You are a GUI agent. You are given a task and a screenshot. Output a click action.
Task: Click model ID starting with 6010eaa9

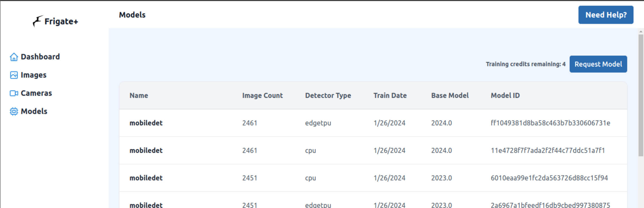[x=549, y=178]
